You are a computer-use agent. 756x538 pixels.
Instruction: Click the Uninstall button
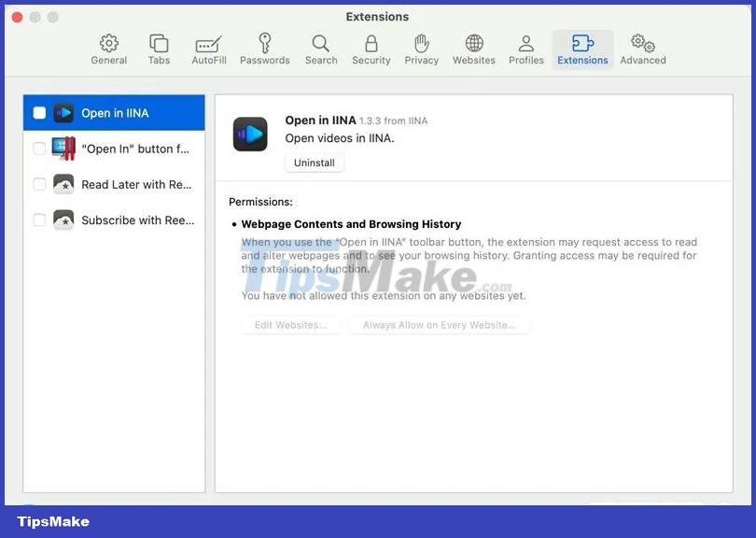[315, 163]
